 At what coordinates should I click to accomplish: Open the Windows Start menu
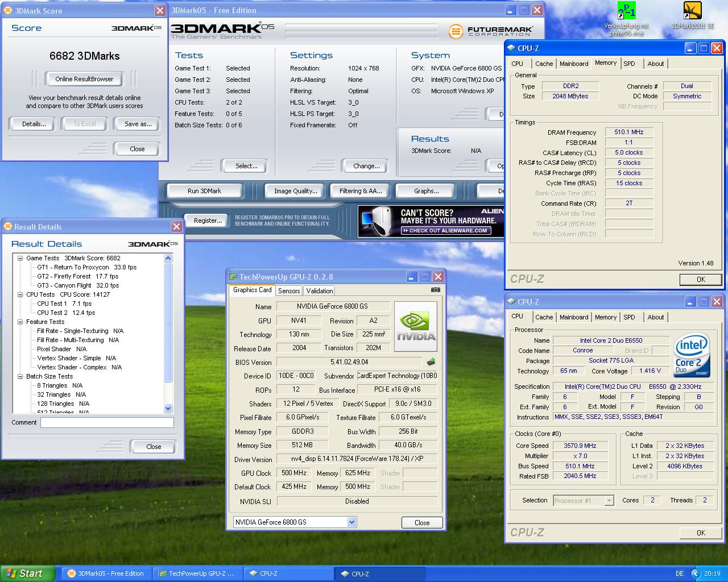tap(27, 573)
